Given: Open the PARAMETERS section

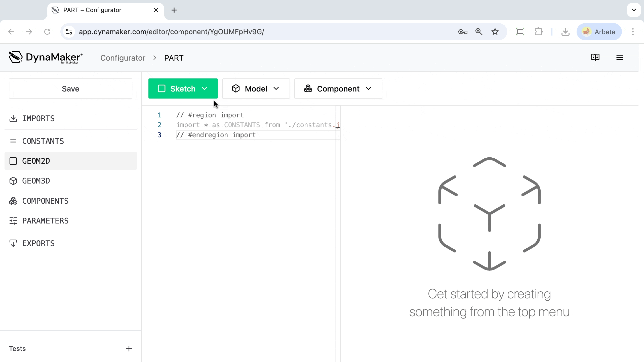Looking at the screenshot, I should point(45,221).
